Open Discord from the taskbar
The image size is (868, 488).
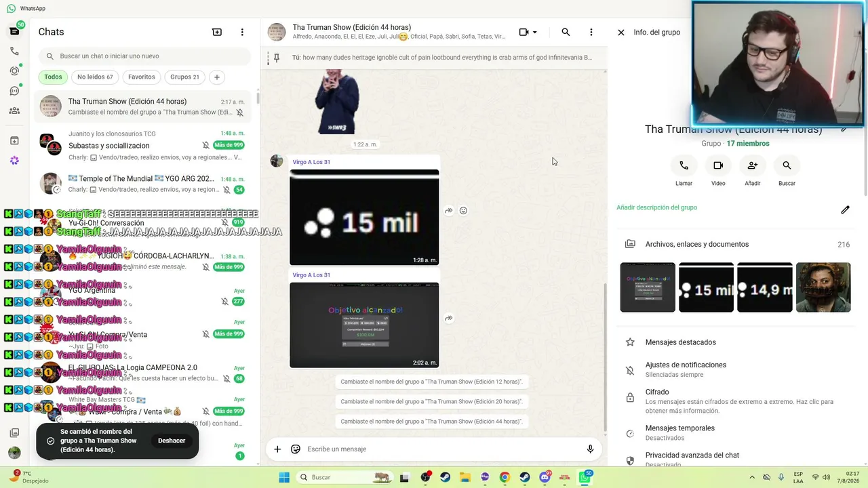pos(545,477)
